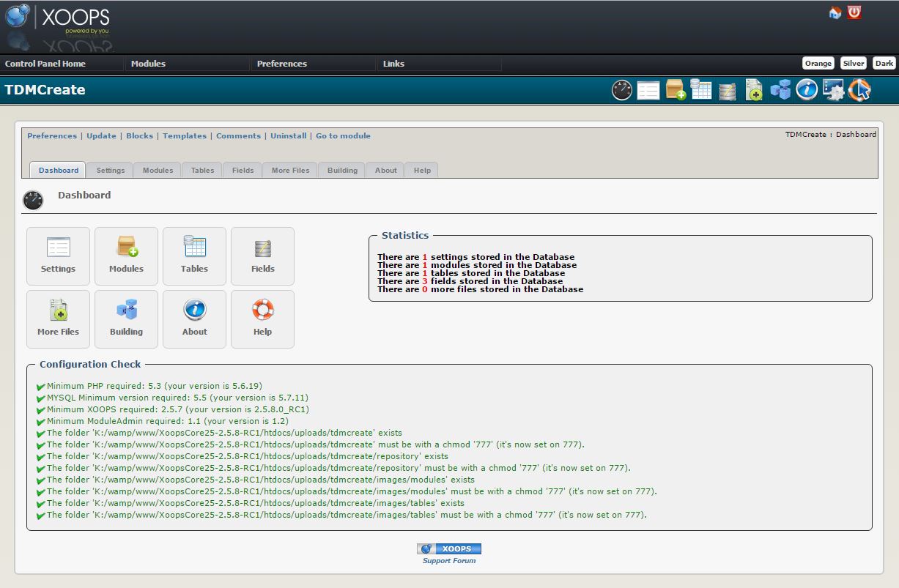Image resolution: width=899 pixels, height=588 pixels.
Task: Click the Preferences link in module bar
Action: (x=52, y=135)
